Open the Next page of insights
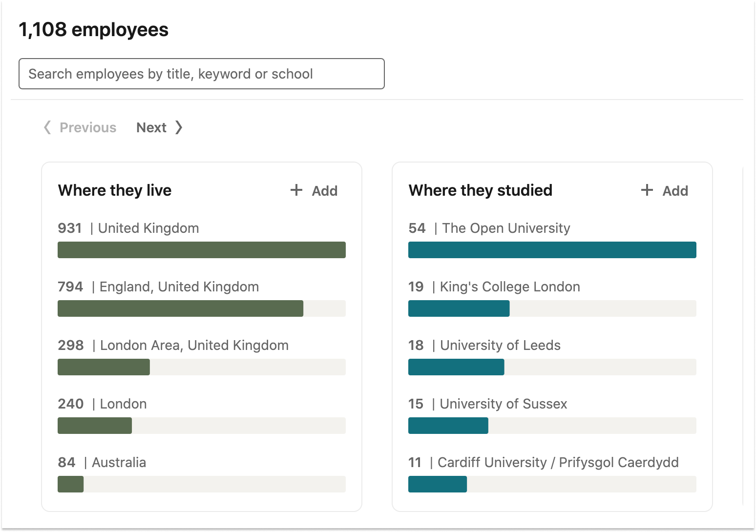Viewport: 756px width, 532px height. [x=151, y=127]
